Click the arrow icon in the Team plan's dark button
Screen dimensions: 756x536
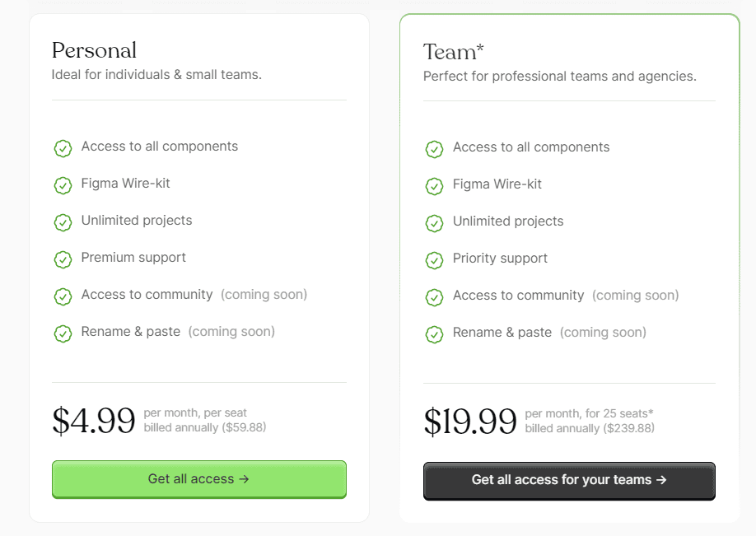(662, 481)
